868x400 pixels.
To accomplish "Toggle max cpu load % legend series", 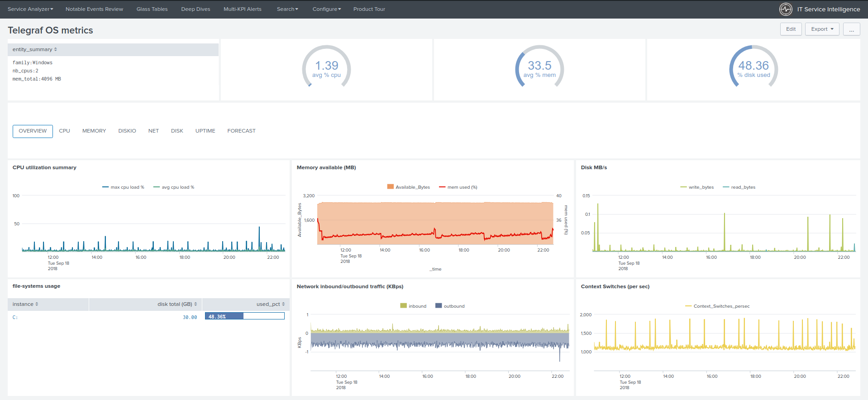I will (x=123, y=187).
